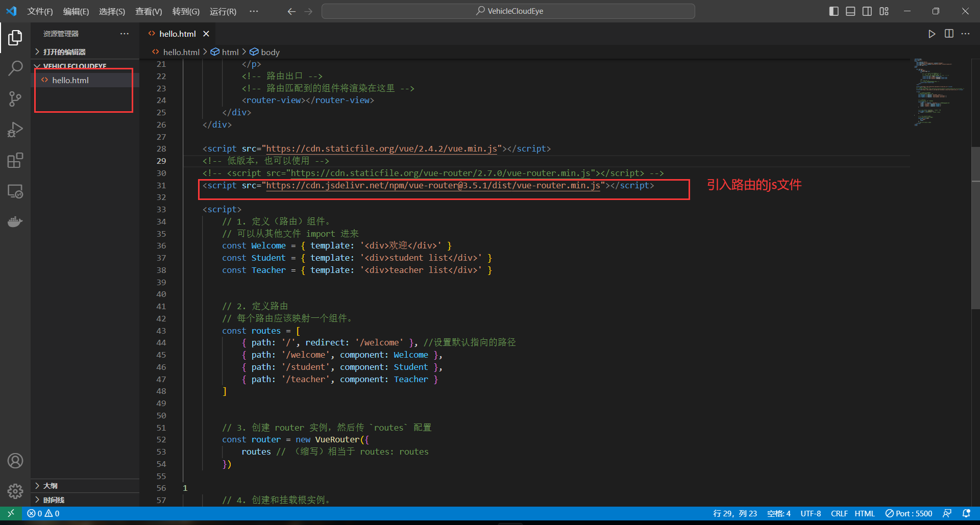Screen dimensions: 980x525
Task: Open Explorer panel more actions ellipsis
Action: (x=125, y=34)
